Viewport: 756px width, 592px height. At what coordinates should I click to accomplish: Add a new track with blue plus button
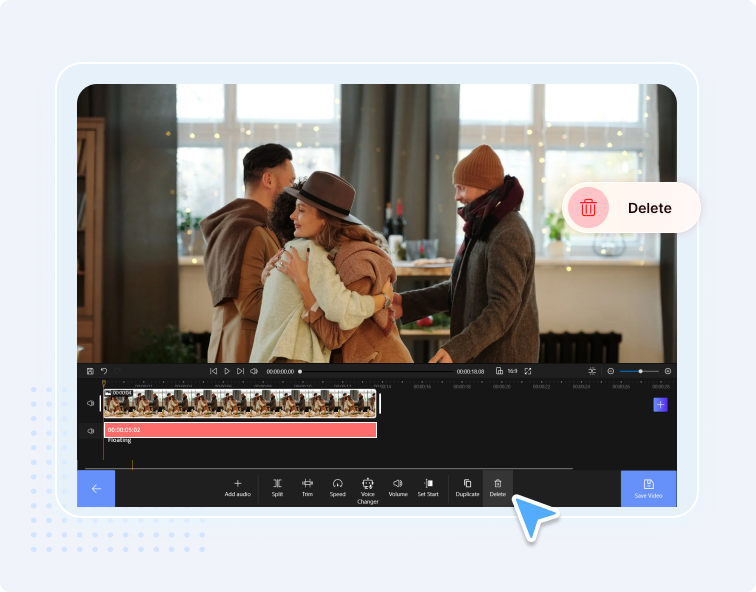coord(660,404)
